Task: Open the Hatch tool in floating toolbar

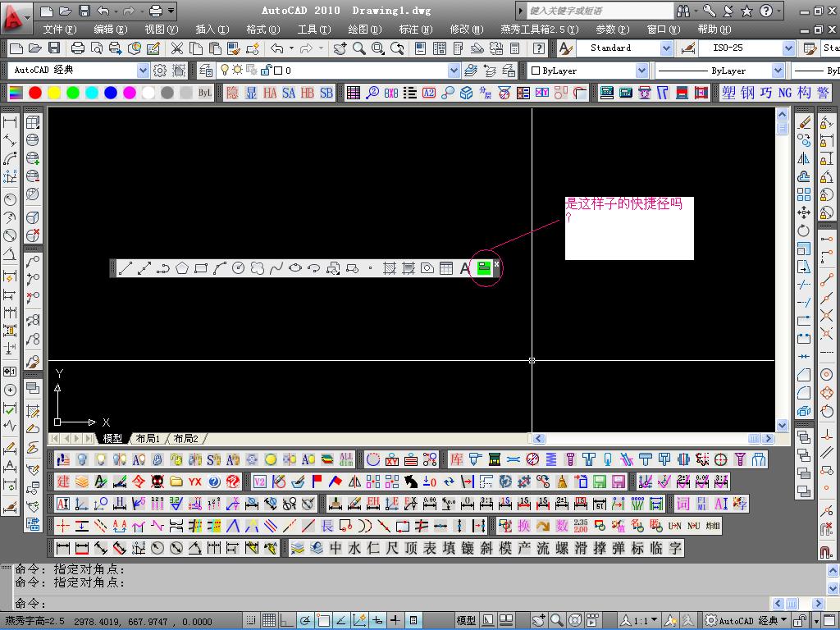Action: click(390, 268)
